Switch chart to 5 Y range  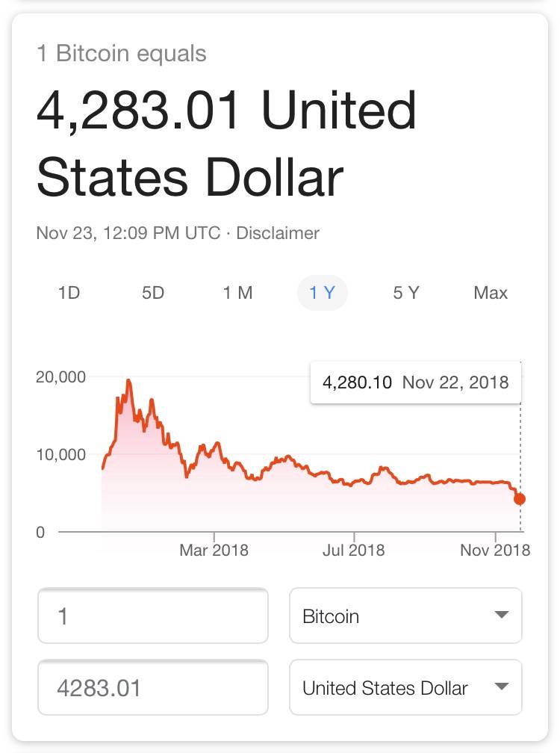coord(406,293)
